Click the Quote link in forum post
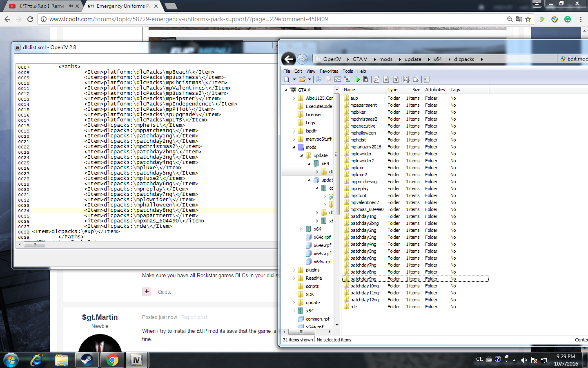This screenshot has width=588, height=368. coord(165,292)
